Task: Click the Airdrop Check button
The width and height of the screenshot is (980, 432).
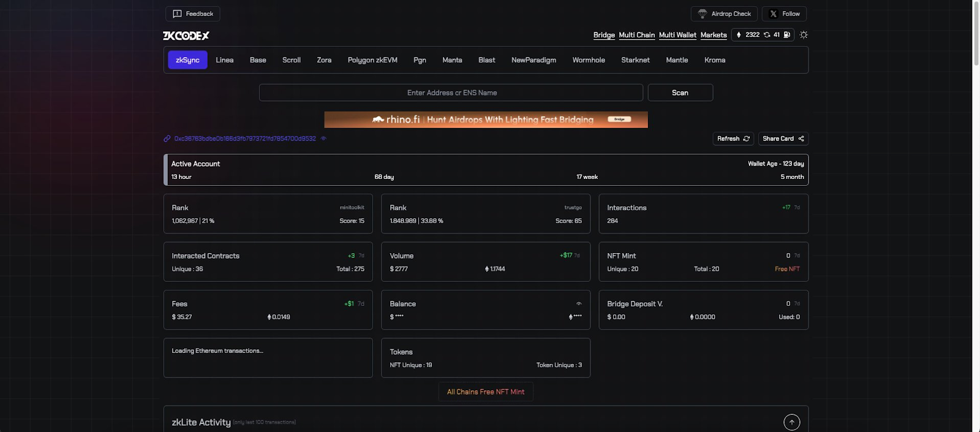Action: coord(724,13)
